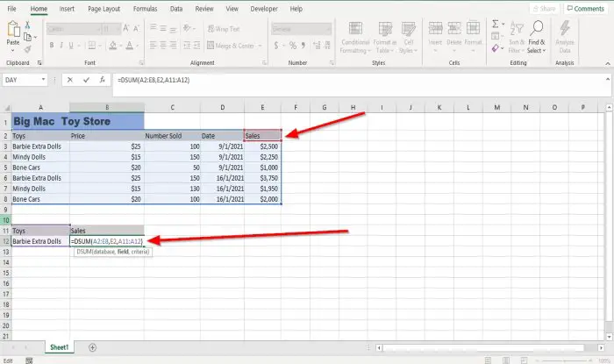The width and height of the screenshot is (614, 364).
Task: Click the Borders icon
Action: coord(92,46)
